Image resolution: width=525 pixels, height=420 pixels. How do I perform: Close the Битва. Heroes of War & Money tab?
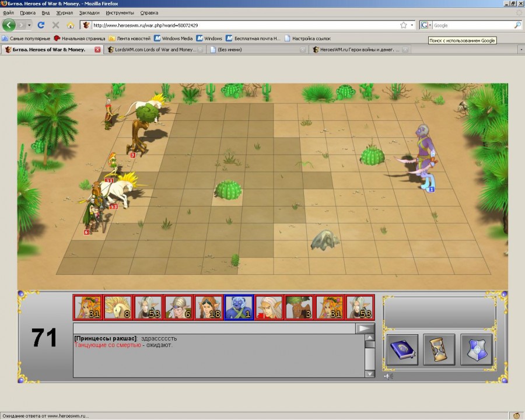tap(97, 50)
